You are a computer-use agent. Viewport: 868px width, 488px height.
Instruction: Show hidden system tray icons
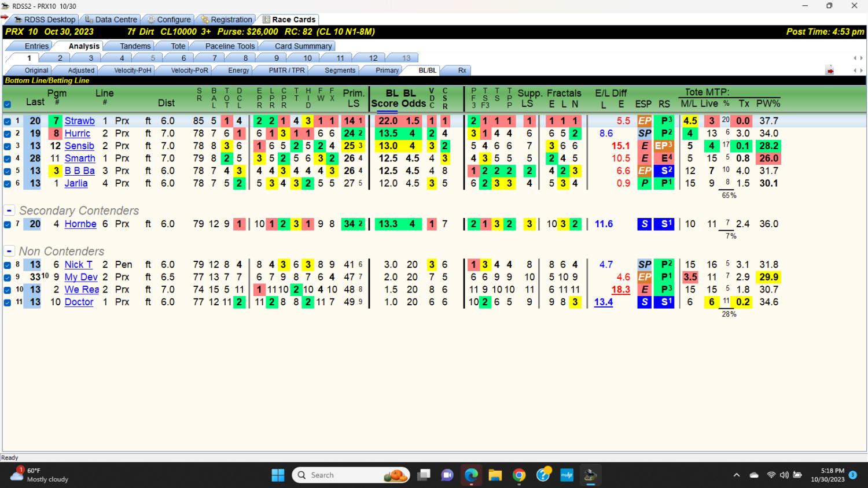pos(736,475)
